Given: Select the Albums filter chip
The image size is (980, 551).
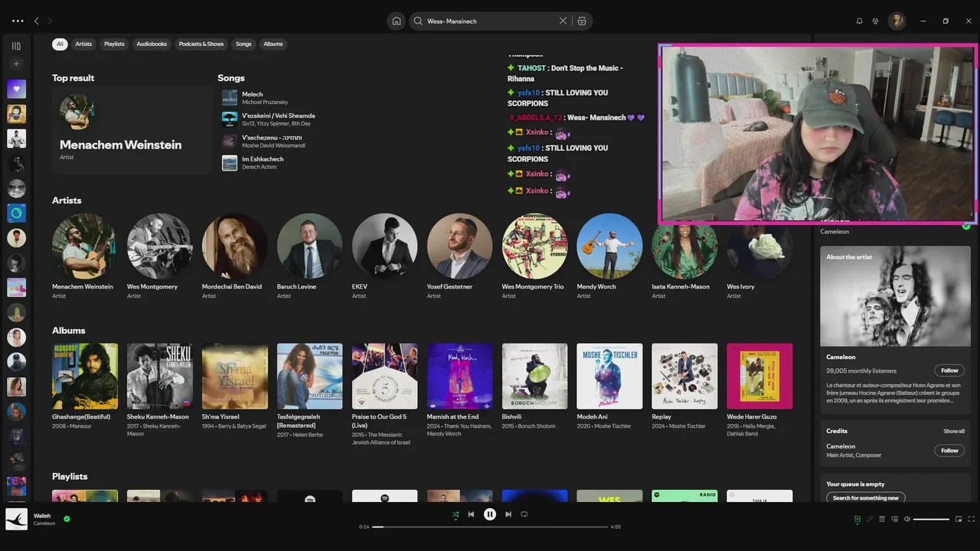Looking at the screenshot, I should coord(273,44).
